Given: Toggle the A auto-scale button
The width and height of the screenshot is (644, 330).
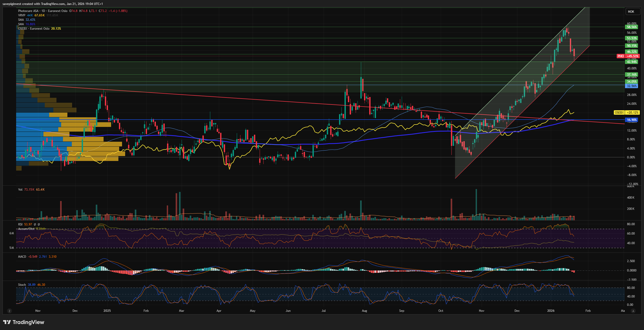Looking at the screenshot, I should [x=633, y=311].
